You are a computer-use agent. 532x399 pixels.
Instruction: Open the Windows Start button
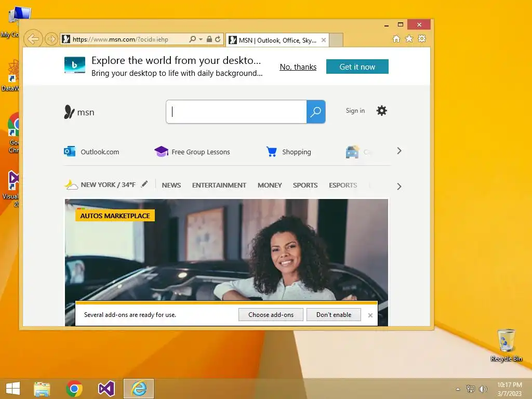(13, 389)
